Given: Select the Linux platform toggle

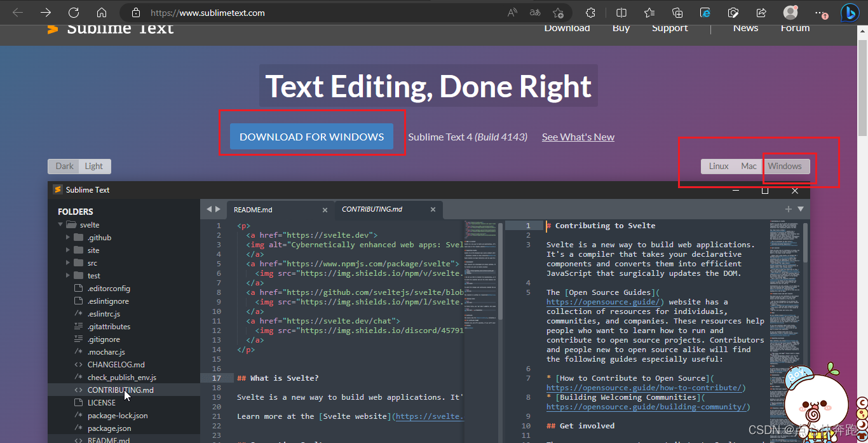Looking at the screenshot, I should [x=719, y=166].
